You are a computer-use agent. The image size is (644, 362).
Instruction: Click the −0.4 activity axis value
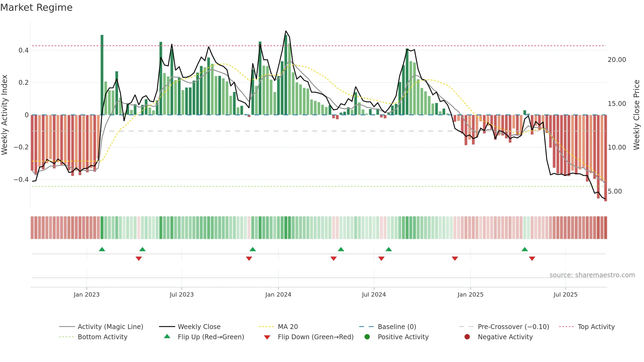(x=21, y=179)
